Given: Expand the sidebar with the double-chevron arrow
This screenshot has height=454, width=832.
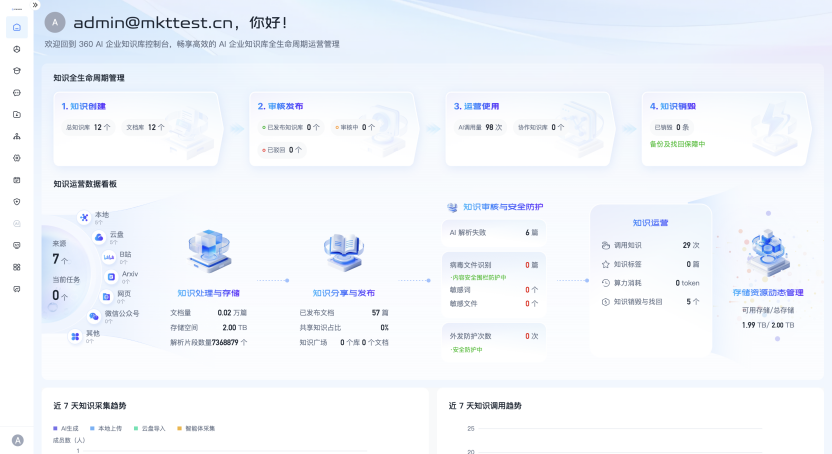Looking at the screenshot, I should (35, 5).
